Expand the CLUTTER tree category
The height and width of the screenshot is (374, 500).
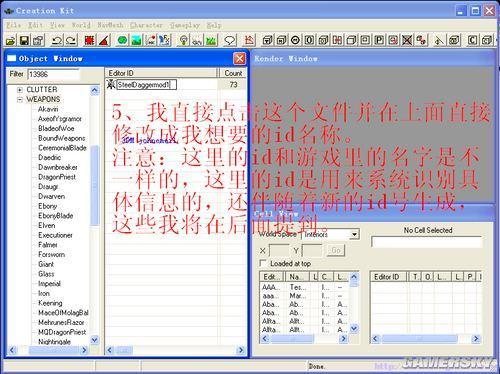pos(20,90)
